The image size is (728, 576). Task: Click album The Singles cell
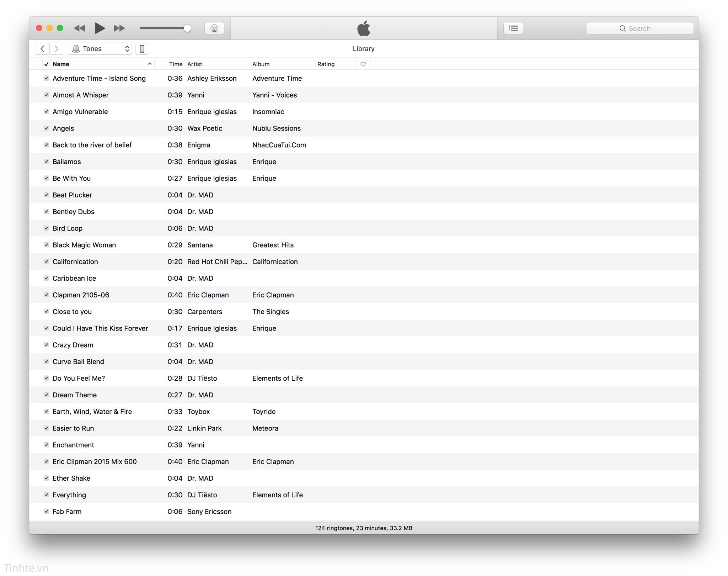[x=271, y=312]
